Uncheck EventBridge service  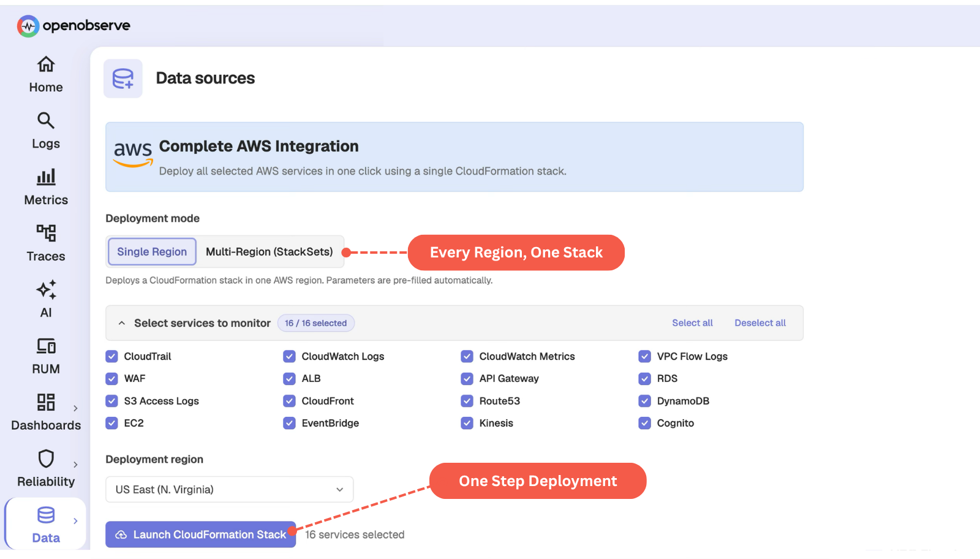(289, 423)
